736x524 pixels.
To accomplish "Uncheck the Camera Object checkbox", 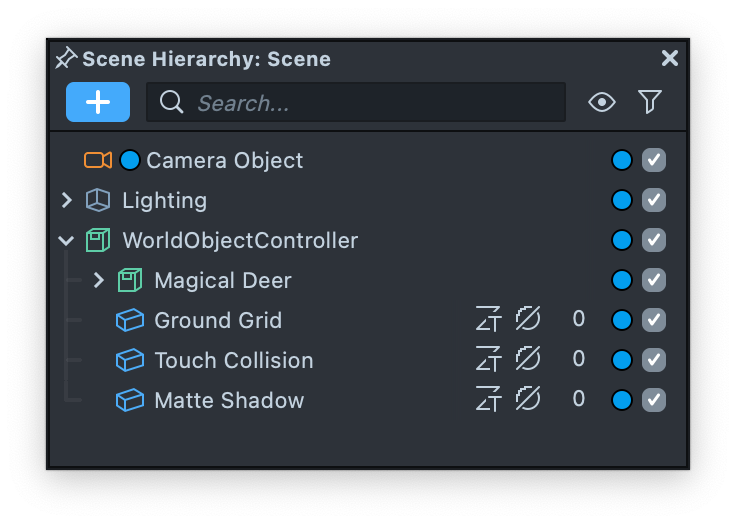I will click(x=654, y=160).
